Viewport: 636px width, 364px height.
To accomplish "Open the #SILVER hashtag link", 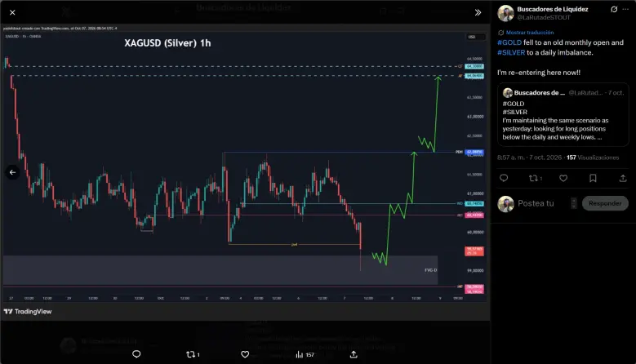I will pos(511,53).
